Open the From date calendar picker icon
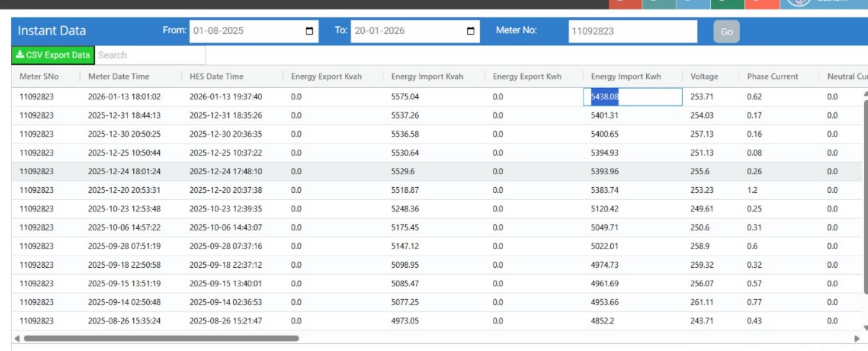 click(310, 31)
